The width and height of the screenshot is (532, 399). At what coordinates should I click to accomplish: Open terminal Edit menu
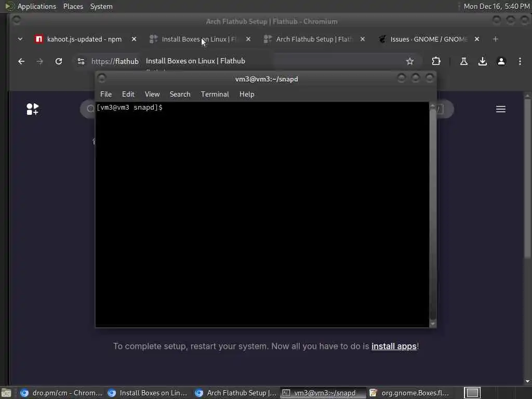coord(128,95)
